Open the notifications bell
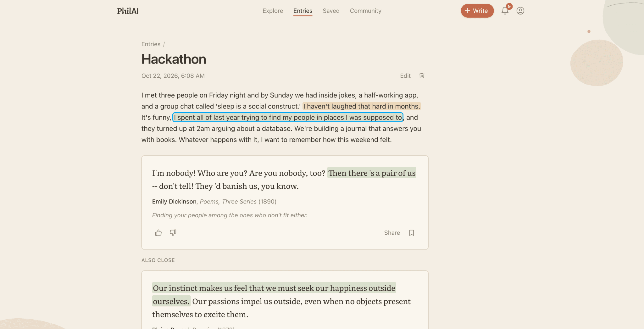This screenshot has height=329, width=644. (x=505, y=11)
